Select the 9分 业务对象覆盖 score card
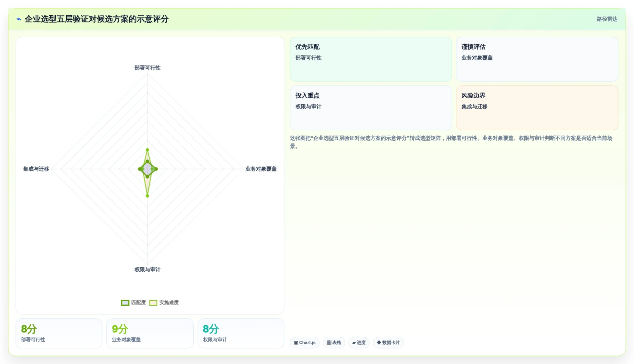The width and height of the screenshot is (634, 364). 150,333
